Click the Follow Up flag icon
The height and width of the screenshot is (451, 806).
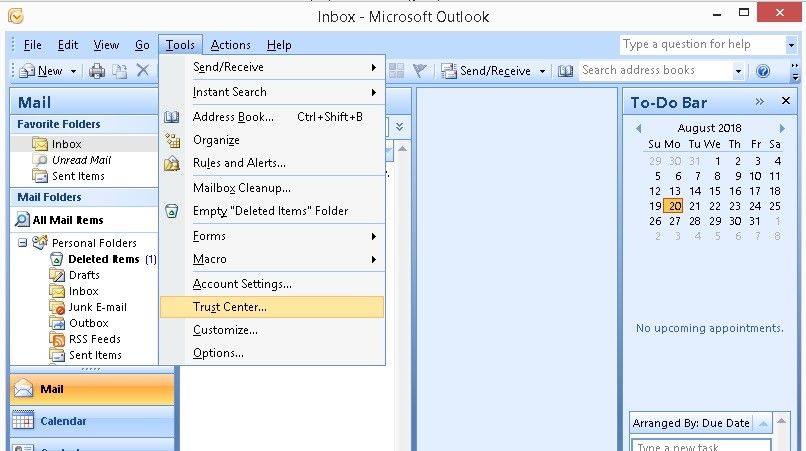tap(420, 70)
